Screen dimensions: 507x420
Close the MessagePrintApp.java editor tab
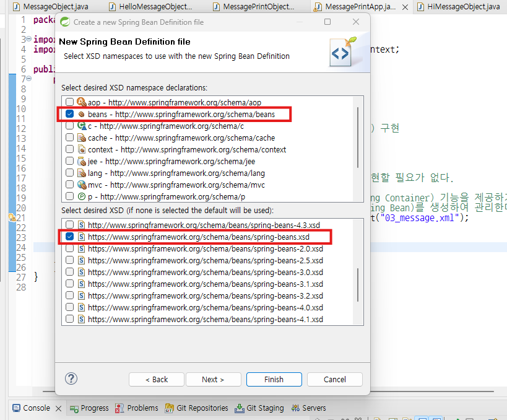[405, 7]
